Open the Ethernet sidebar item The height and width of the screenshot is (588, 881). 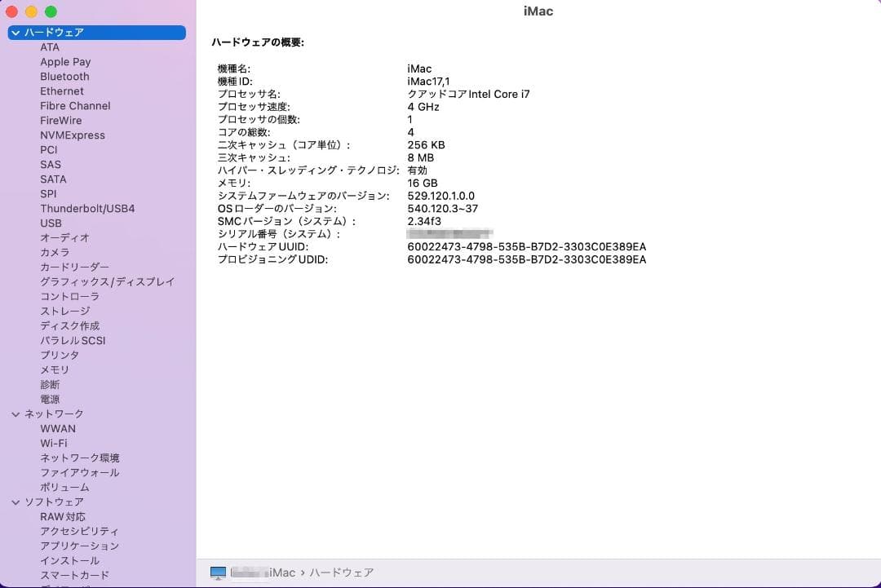[x=62, y=91]
